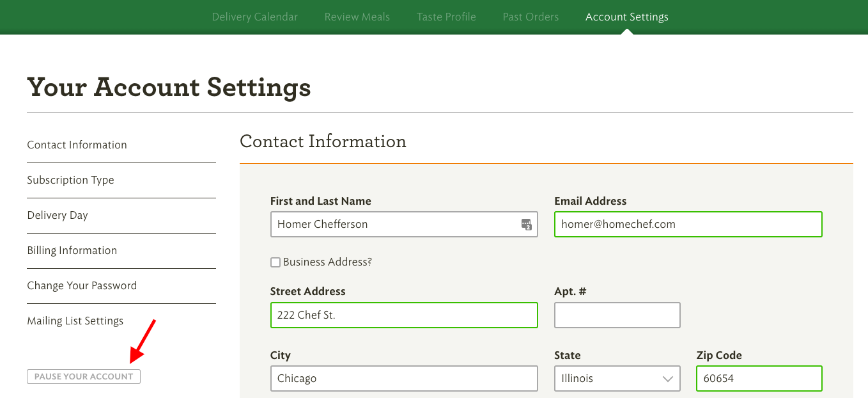Click the First and Last Name field
The image size is (868, 398).
(404, 225)
